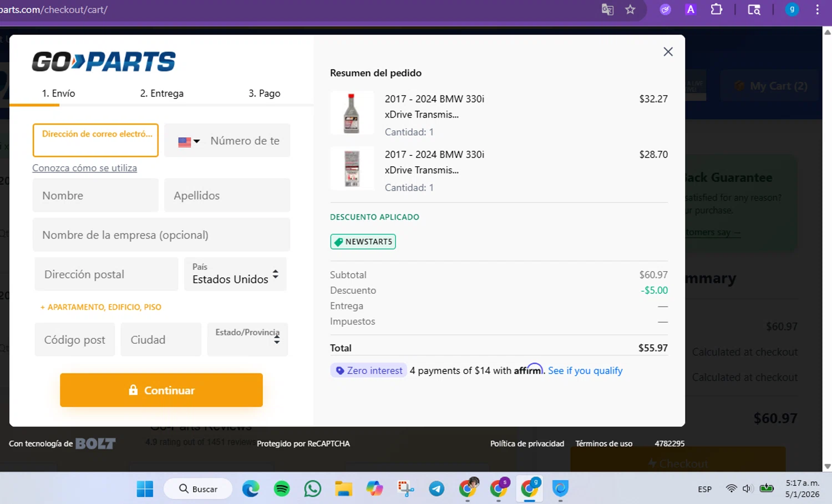Open File Explorer from the taskbar
This screenshot has width=832, height=504.
(x=343, y=489)
